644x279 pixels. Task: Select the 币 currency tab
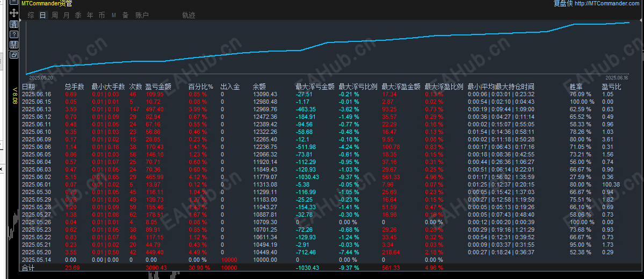[x=102, y=15]
